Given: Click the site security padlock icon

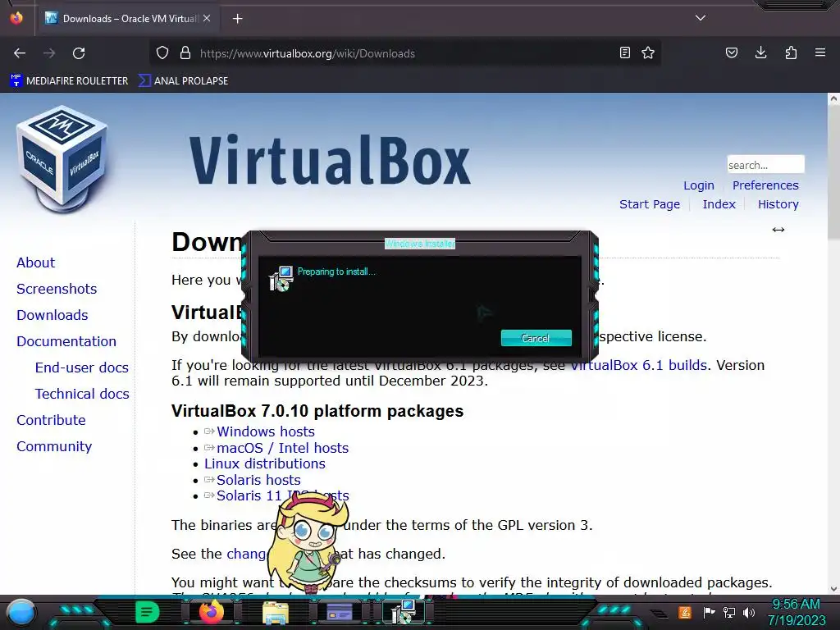Looking at the screenshot, I should point(185,53).
